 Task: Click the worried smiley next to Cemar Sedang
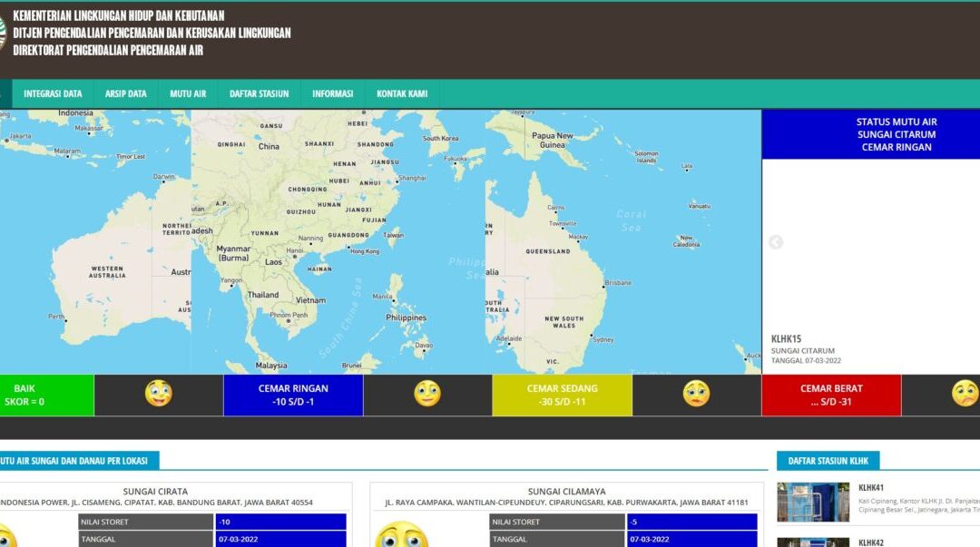[x=696, y=394]
